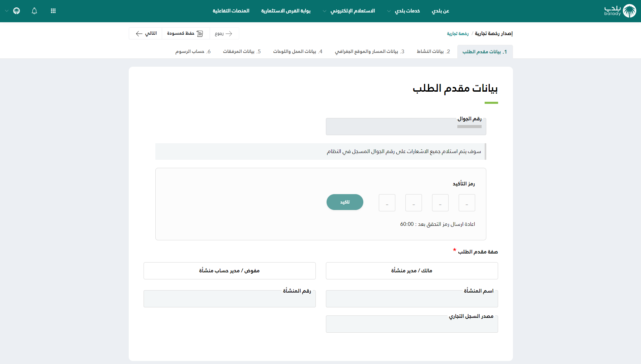Open the apps grid icon

point(53,11)
